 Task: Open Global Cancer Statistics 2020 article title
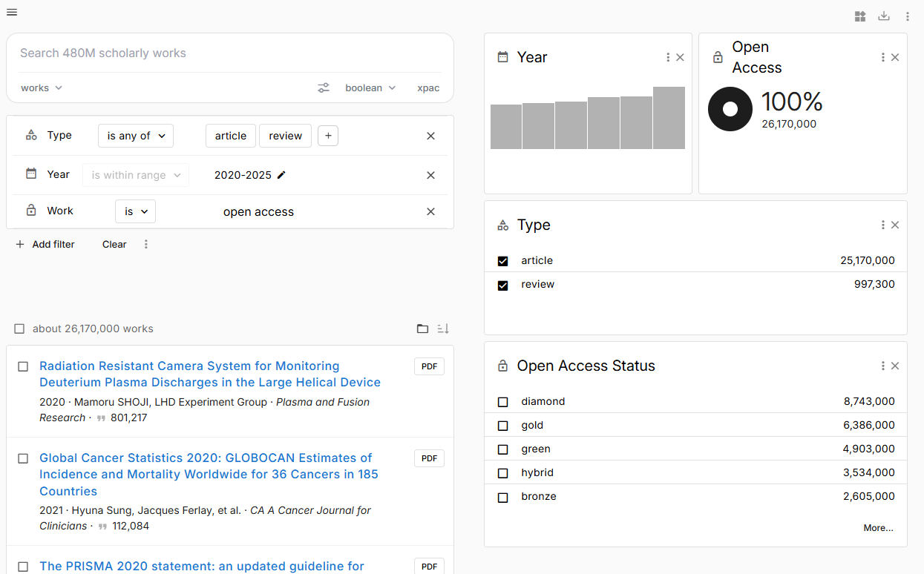pos(209,475)
